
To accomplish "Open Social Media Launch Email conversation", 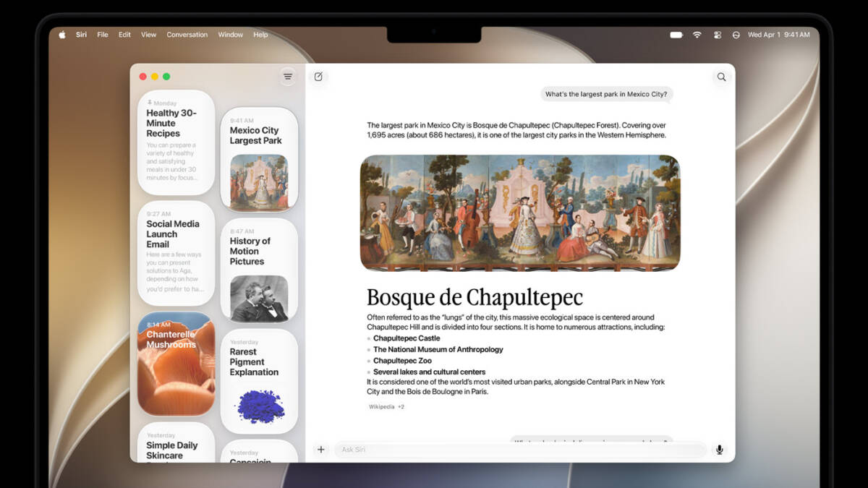I will (176, 253).
